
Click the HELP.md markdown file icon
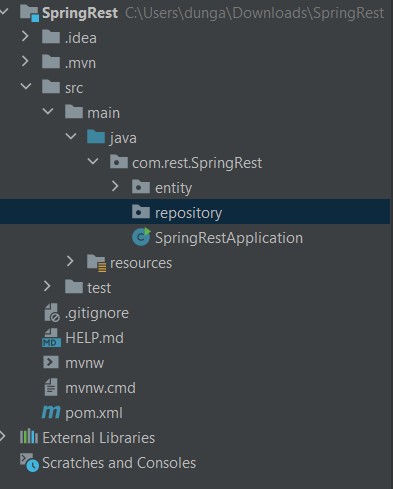pos(51,338)
